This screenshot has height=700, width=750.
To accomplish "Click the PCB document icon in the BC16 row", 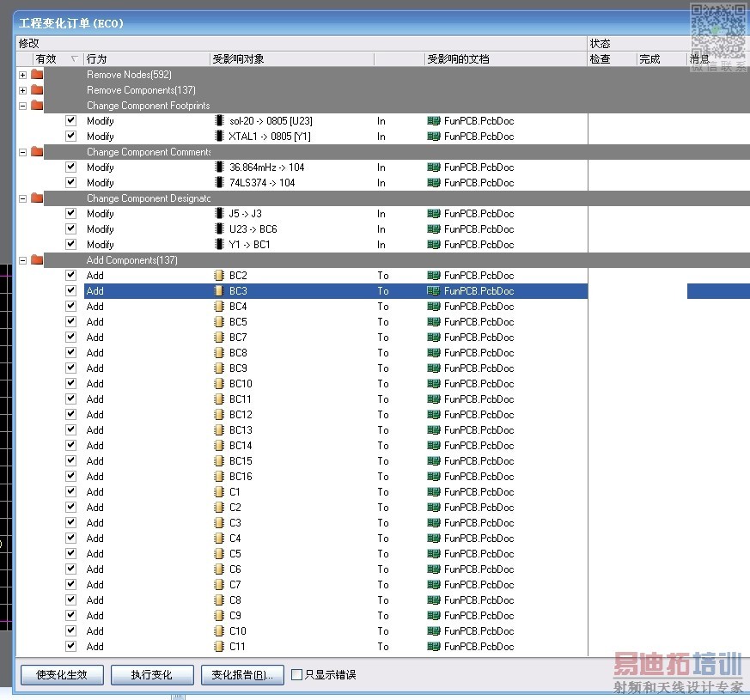I will pos(433,476).
